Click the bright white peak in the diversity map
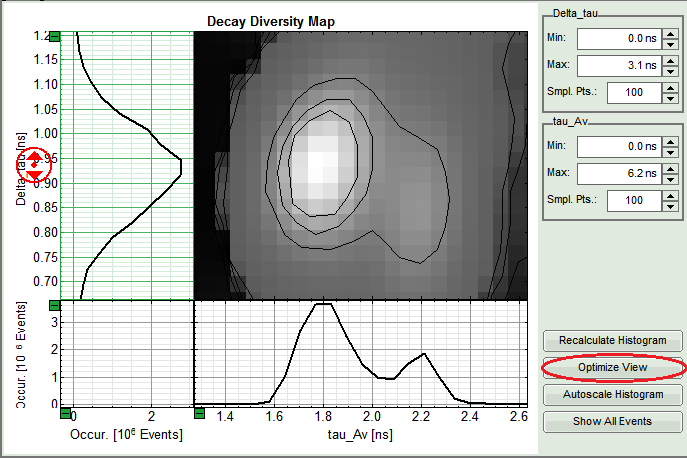Image resolution: width=687 pixels, height=458 pixels. 320,158
